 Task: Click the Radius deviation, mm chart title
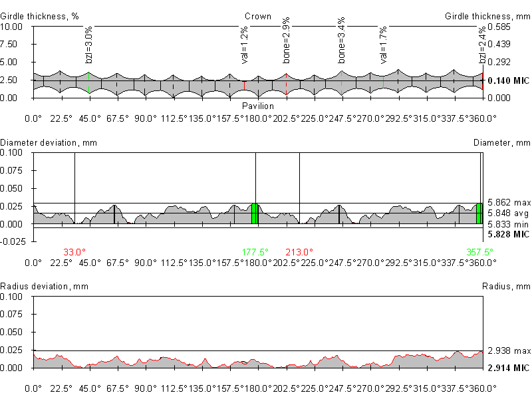pos(43,287)
